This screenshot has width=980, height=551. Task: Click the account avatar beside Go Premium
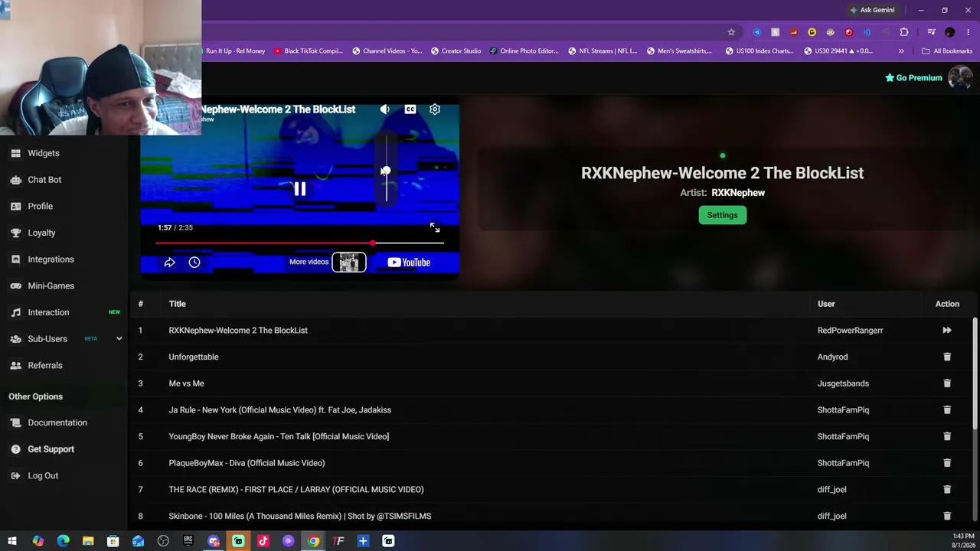point(960,77)
